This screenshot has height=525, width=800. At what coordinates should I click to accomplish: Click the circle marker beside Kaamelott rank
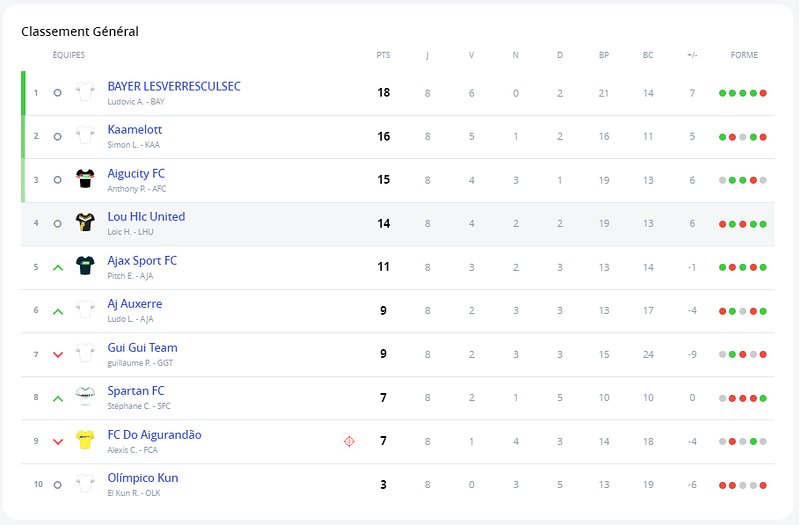pos(58,137)
